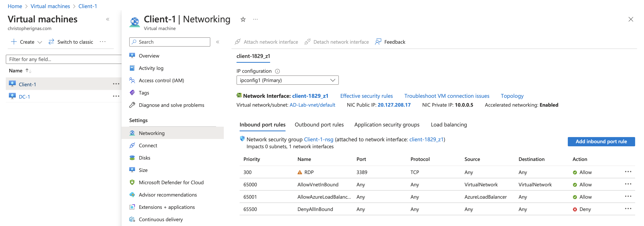This screenshot has height=226, width=644.
Task: Go to Home in the breadcrumb
Action: (x=15, y=6)
